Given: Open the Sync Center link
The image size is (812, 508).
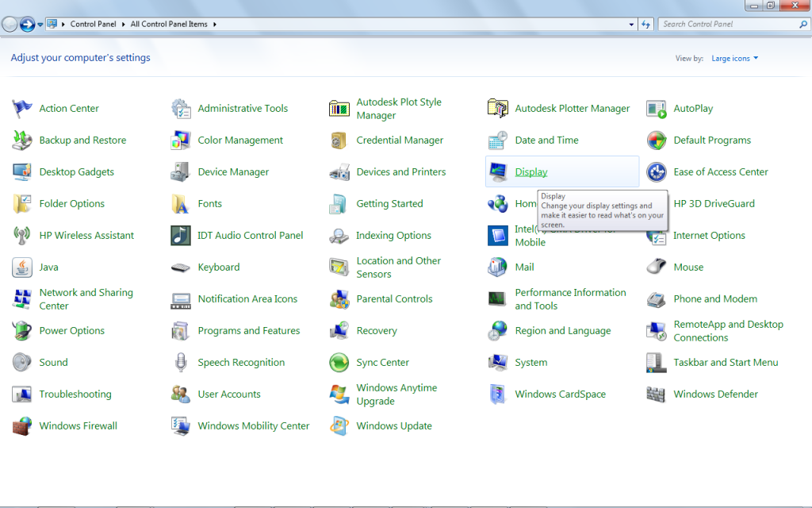Looking at the screenshot, I should (383, 362).
